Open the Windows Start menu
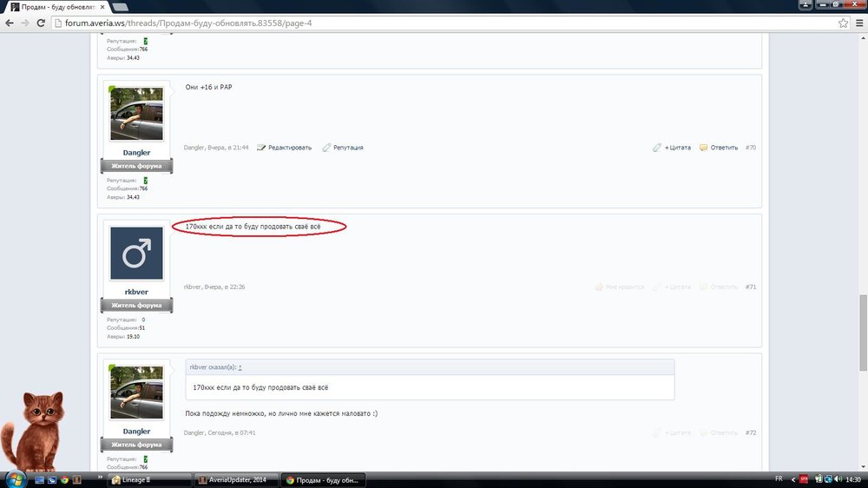Screen dimensions: 868x488 [x=15, y=479]
